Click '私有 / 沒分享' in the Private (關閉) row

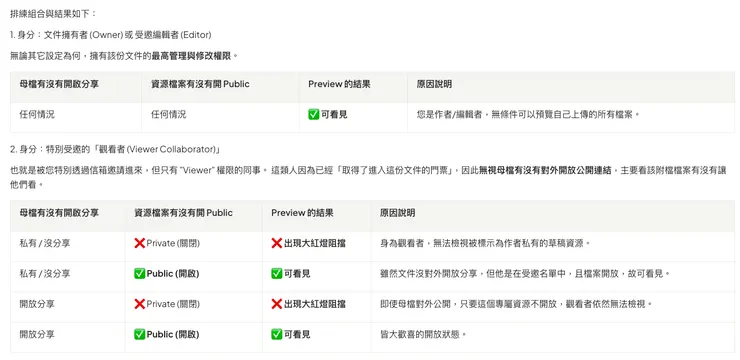coord(45,243)
